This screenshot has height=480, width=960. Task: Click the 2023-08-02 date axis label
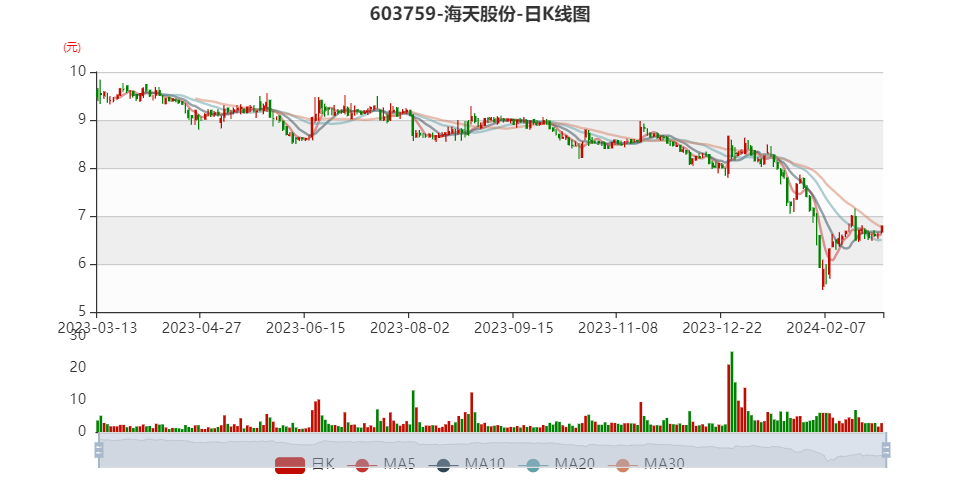[408, 328]
